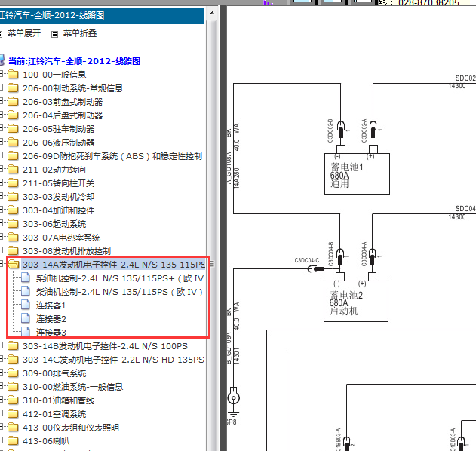Expand the 303-06起动系统 node

point(2,223)
